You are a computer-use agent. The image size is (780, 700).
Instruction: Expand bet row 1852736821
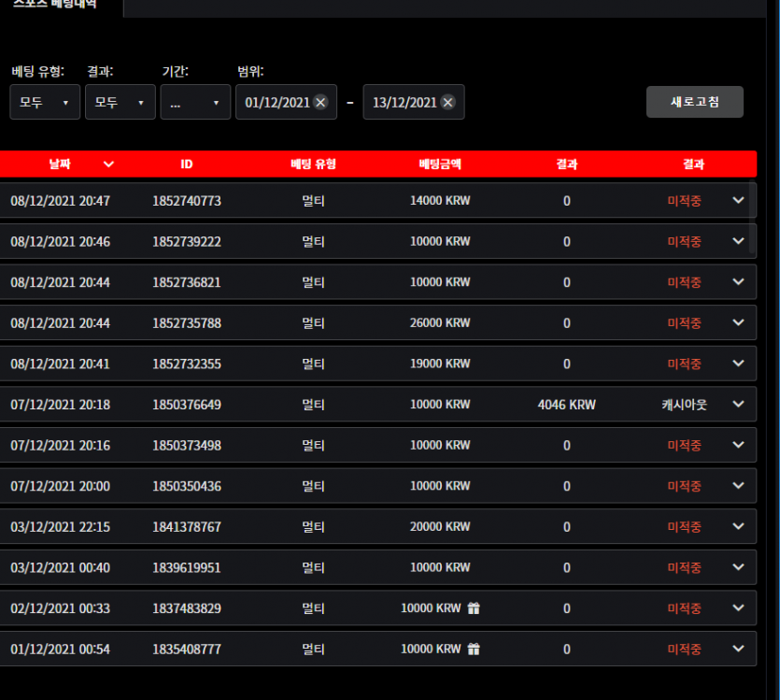point(738,281)
